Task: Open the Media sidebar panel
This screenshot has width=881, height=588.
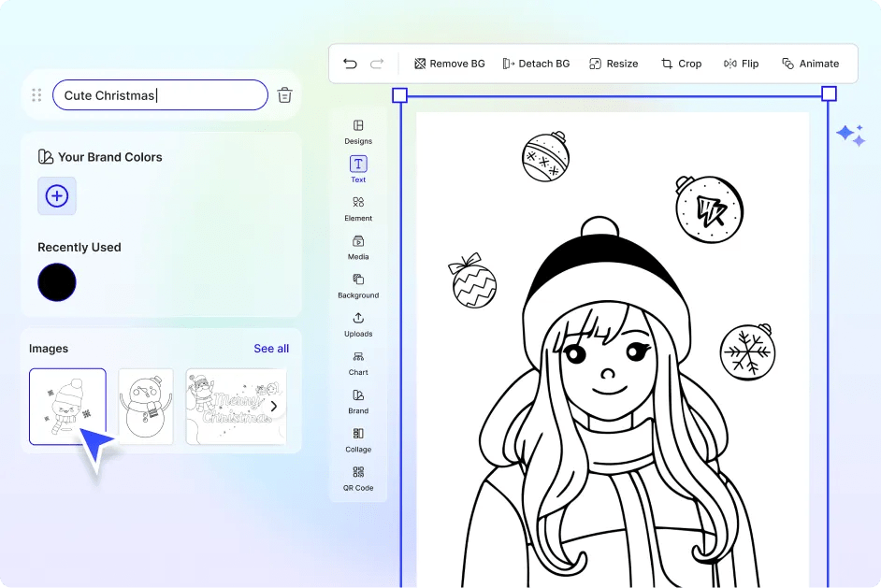Action: click(358, 248)
